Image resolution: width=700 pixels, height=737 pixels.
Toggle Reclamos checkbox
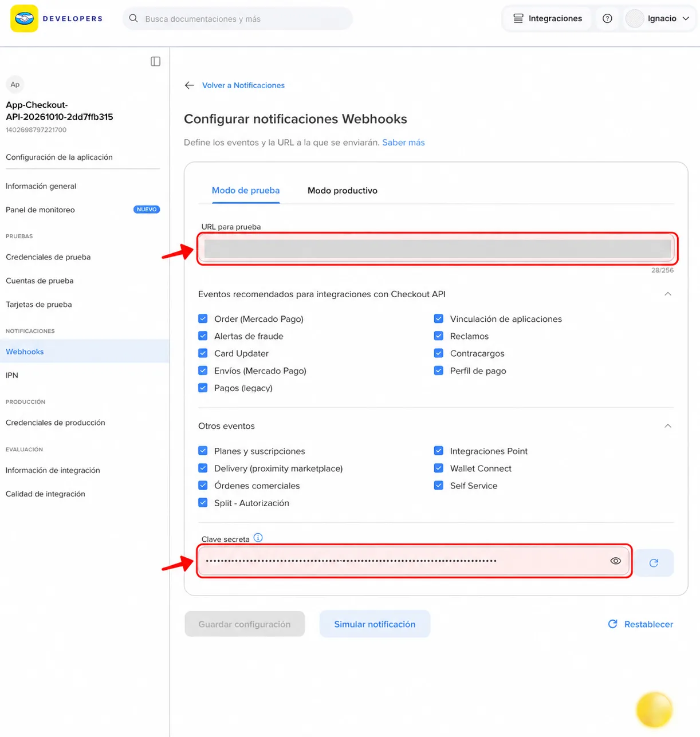pos(439,336)
